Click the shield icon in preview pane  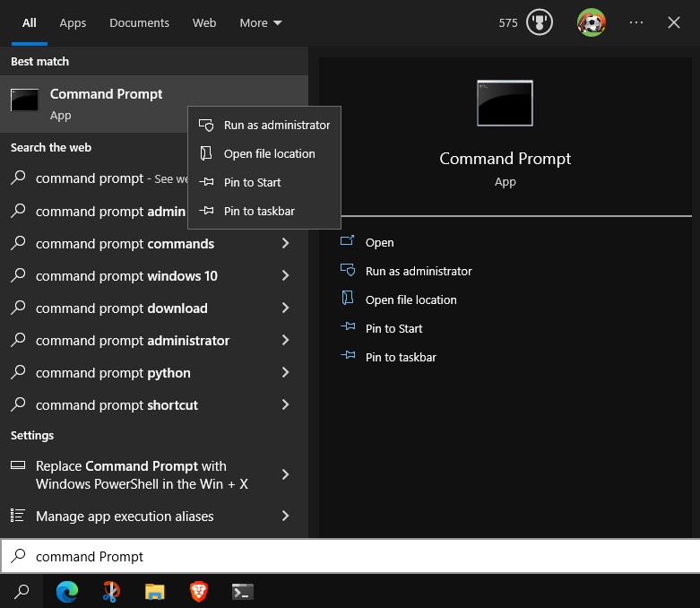coord(348,270)
